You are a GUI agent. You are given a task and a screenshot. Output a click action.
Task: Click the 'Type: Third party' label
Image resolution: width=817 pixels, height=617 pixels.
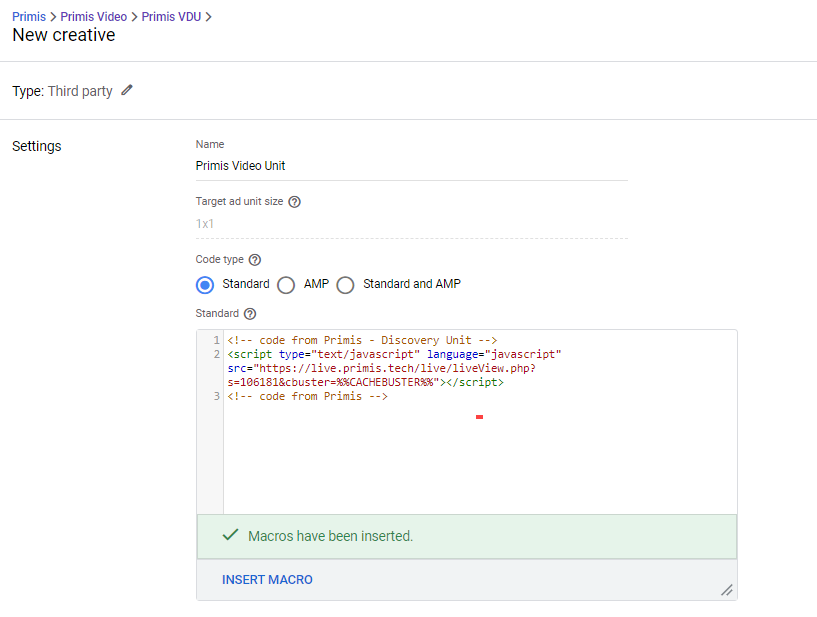click(62, 91)
